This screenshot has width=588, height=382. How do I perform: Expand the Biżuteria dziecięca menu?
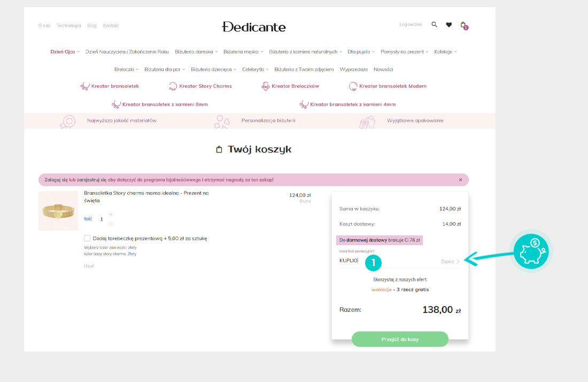pos(213,70)
